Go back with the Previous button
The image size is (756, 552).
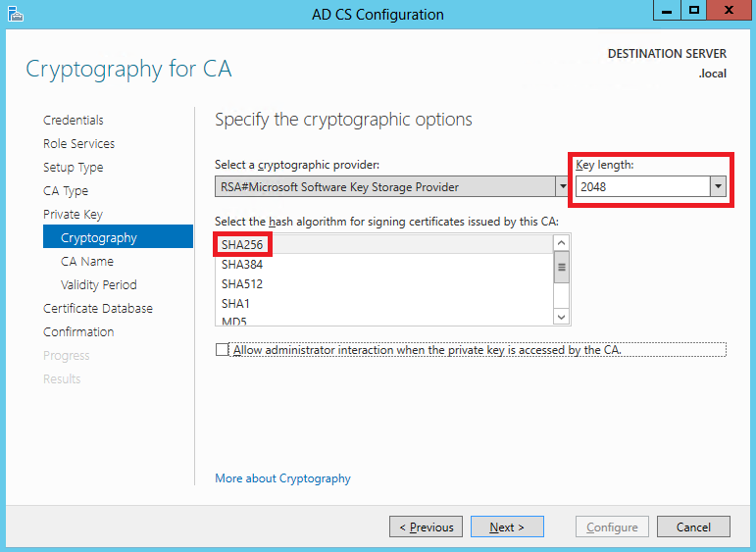click(x=427, y=527)
